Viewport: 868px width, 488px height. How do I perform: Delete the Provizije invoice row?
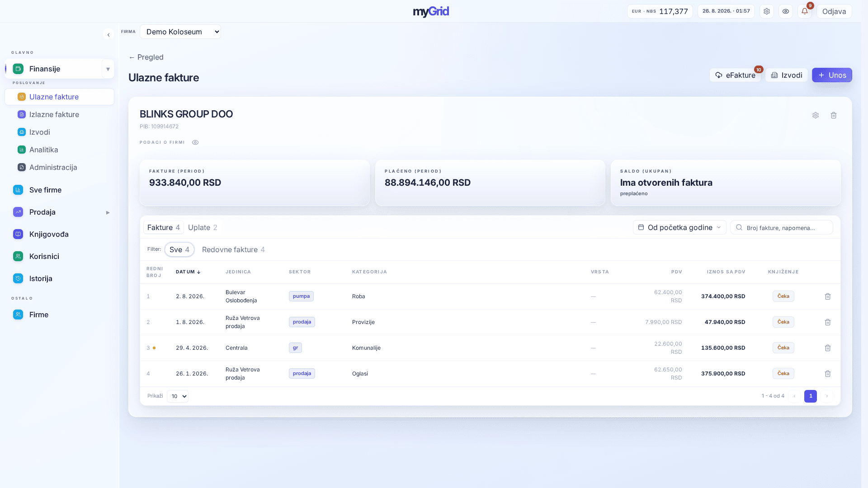pos(828,322)
